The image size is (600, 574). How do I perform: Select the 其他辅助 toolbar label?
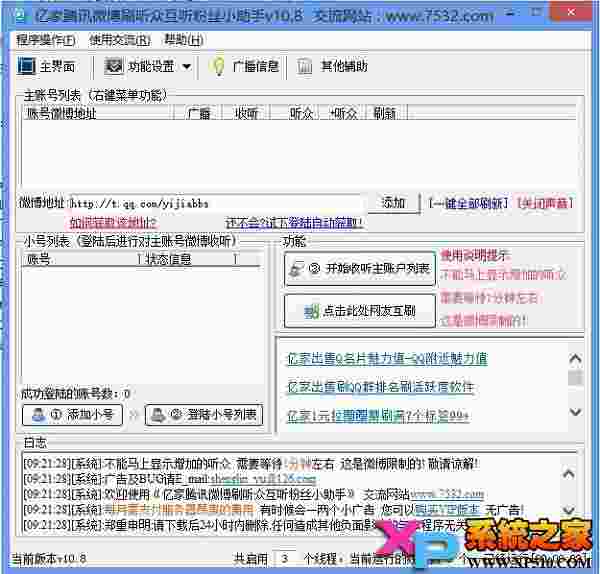344,66
